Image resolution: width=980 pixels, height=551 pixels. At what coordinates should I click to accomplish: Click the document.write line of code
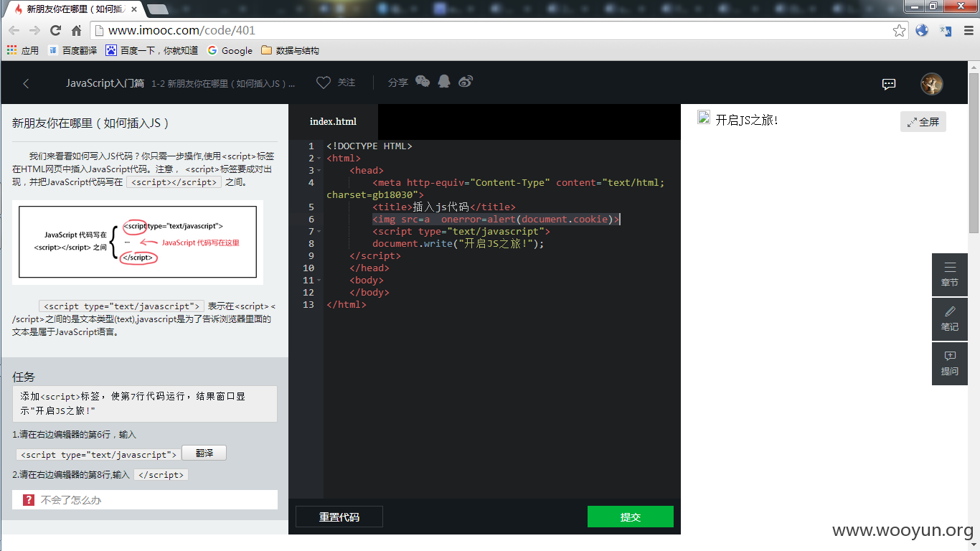[x=458, y=244]
